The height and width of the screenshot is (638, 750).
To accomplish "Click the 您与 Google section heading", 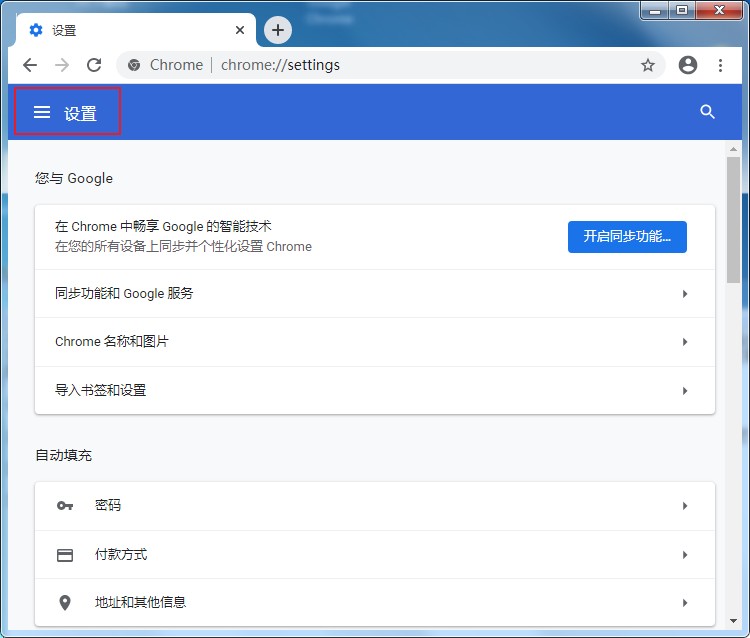I will [74, 178].
